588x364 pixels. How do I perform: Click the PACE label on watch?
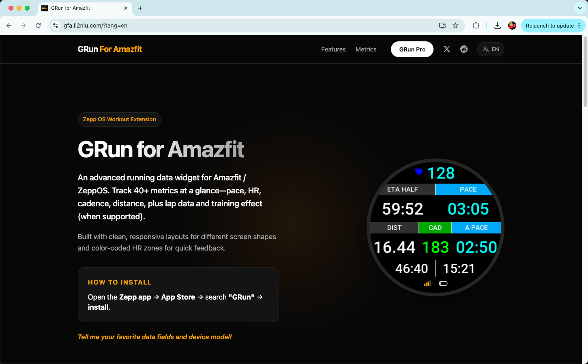(468, 189)
